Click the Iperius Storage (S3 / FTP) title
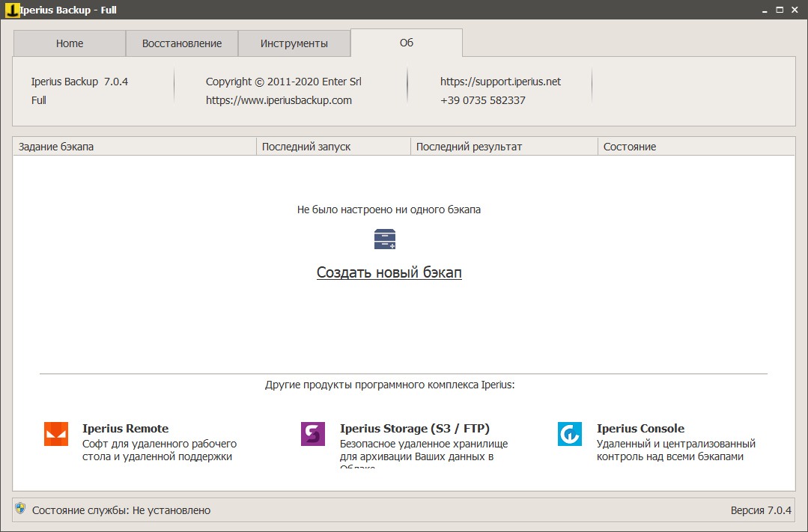The width and height of the screenshot is (808, 532). 414,429
